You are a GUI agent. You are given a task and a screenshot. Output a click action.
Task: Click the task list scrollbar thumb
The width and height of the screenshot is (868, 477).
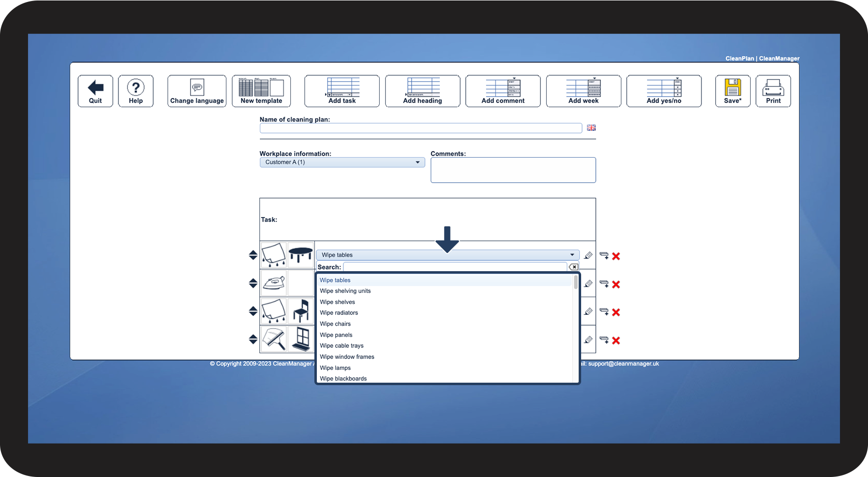click(576, 282)
